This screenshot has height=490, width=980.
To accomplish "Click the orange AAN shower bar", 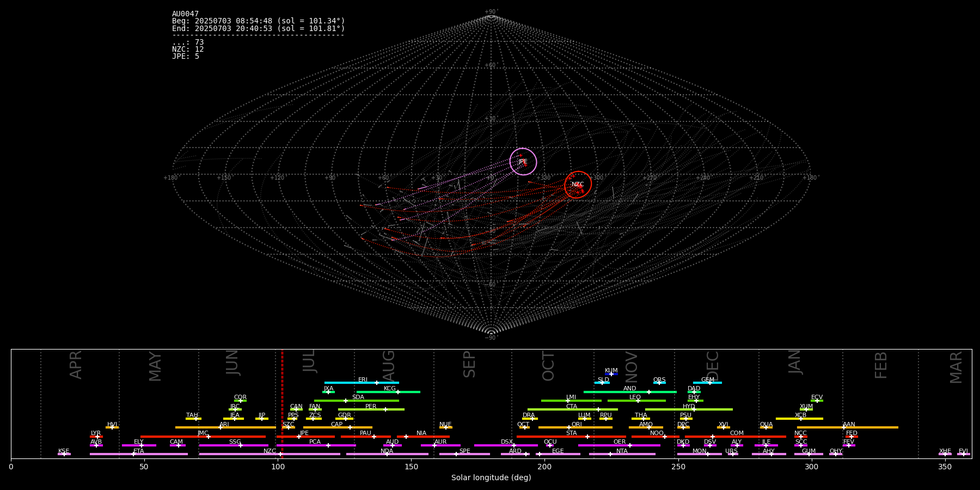I will (x=848, y=427).
